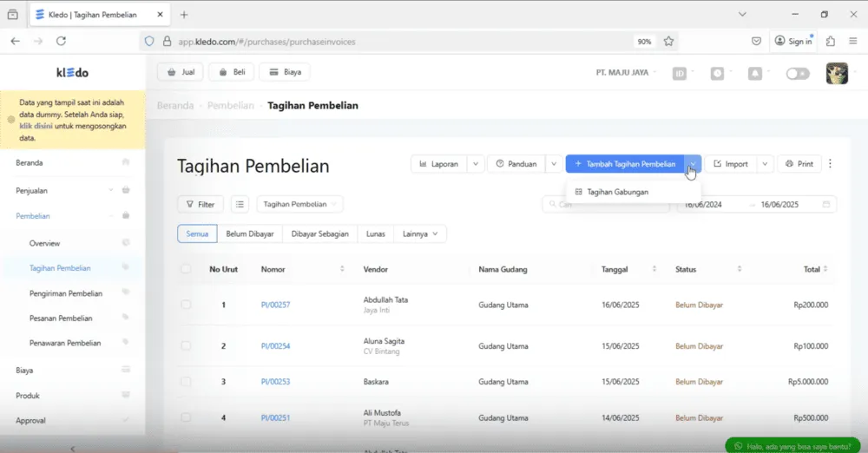The height and width of the screenshot is (453, 868).
Task: Switch to the Belum Dibayar tab
Action: pyautogui.click(x=250, y=233)
